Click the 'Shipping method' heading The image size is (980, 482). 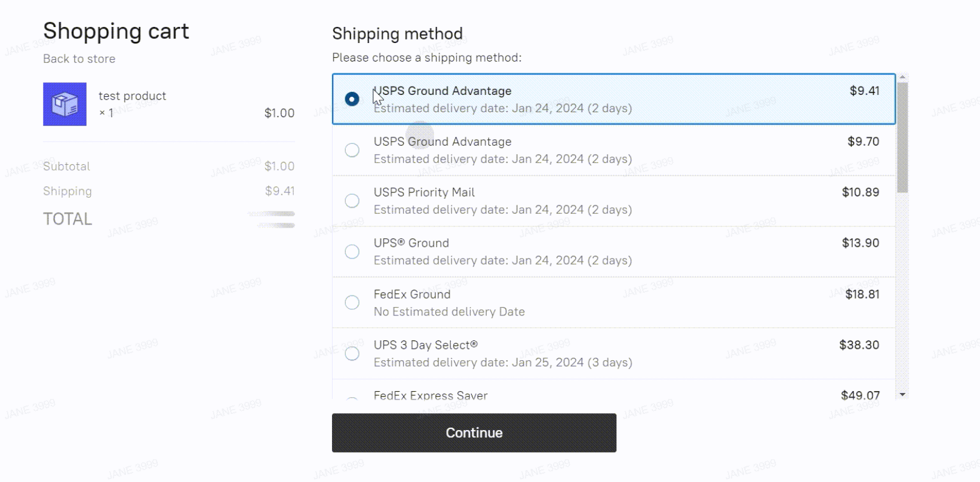tap(398, 33)
